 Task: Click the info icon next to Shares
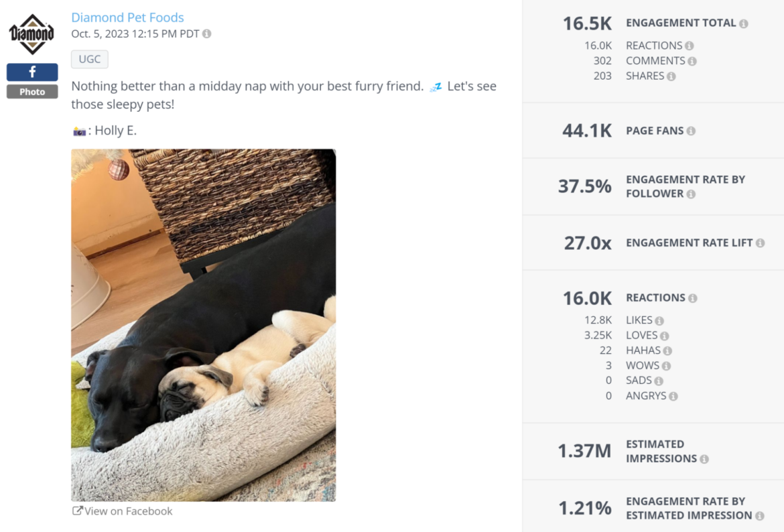673,76
